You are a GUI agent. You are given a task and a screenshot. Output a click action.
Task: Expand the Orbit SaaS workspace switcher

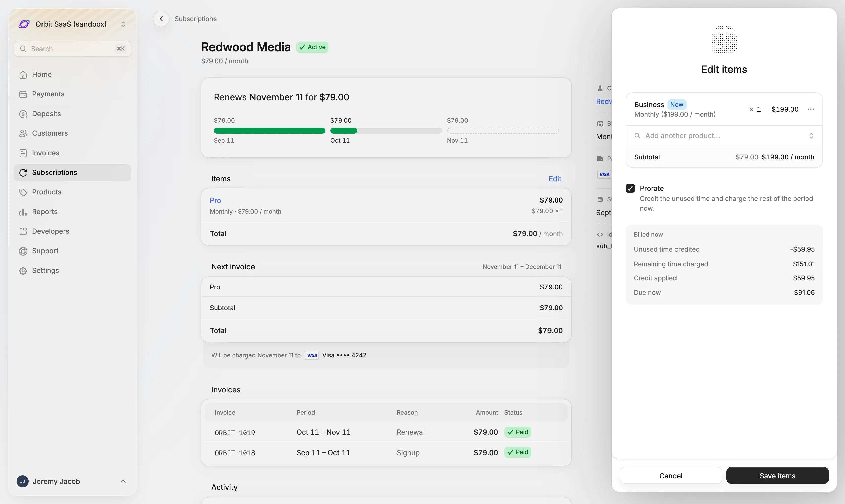pos(123,24)
